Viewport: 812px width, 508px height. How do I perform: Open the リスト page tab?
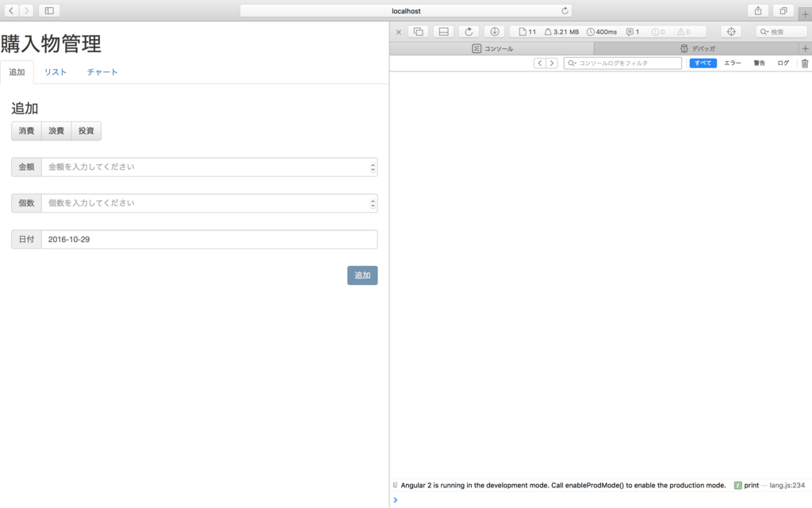click(x=56, y=72)
